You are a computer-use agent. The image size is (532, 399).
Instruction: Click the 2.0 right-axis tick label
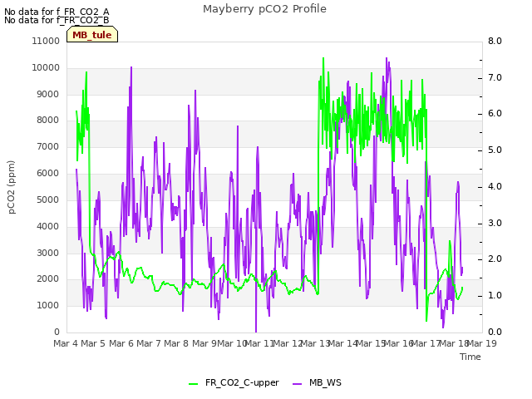click(x=495, y=259)
